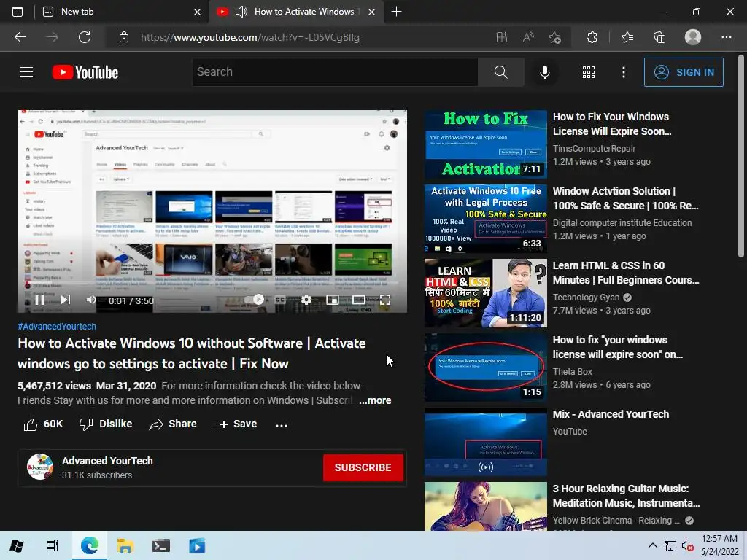
Task: Click the page vertical scrollbar
Action: click(x=741, y=157)
